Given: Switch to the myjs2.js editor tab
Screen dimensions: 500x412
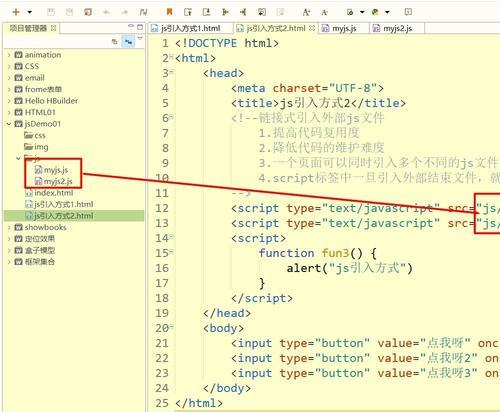Looking at the screenshot, I should (397, 29).
